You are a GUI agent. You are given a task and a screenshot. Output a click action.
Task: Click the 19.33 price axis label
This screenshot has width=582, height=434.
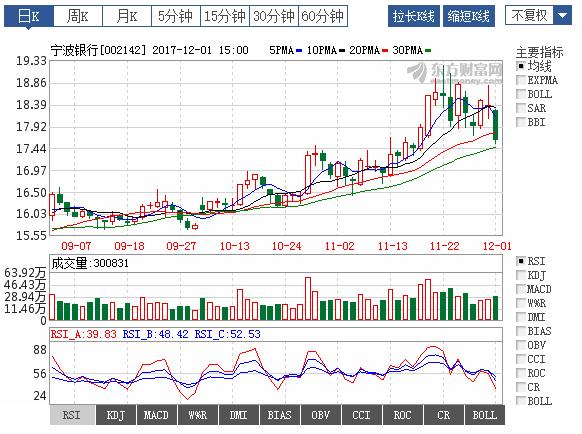tap(31, 61)
